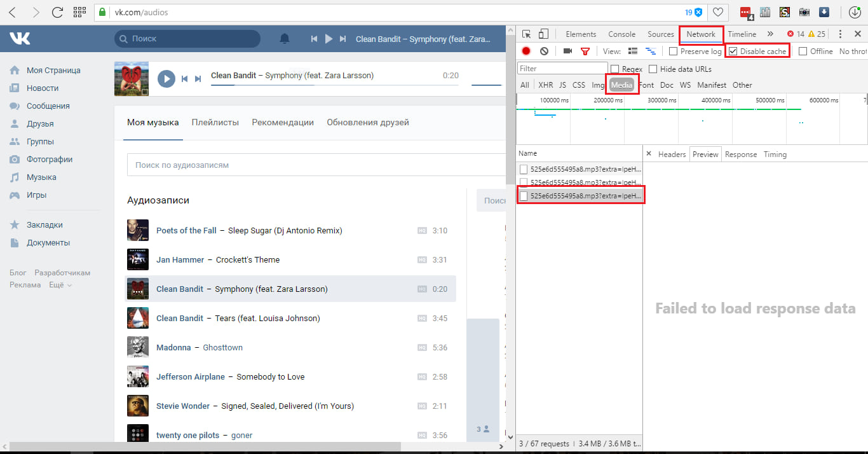This screenshot has height=454, width=868.
Task: Enable the Offline checkbox
Action: point(803,52)
